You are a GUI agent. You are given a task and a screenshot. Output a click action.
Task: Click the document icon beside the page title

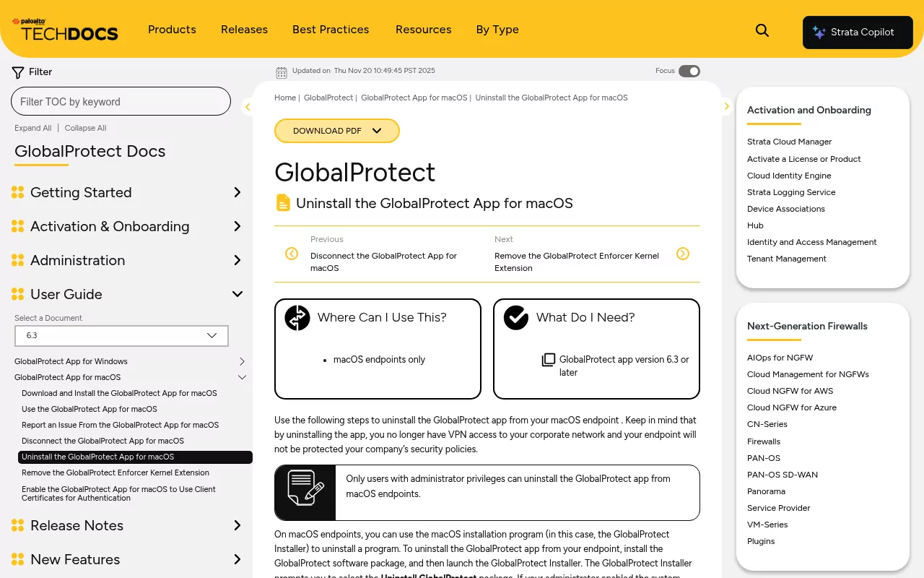click(x=283, y=203)
